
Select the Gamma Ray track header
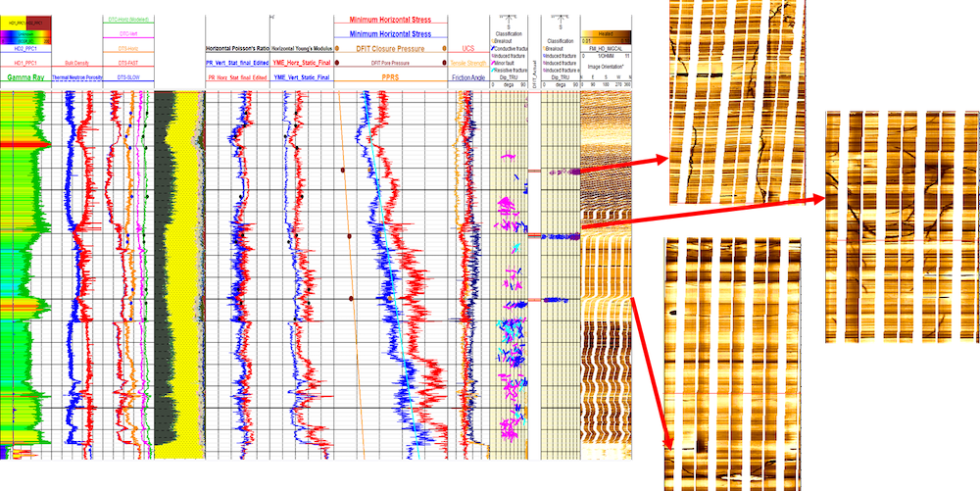(x=24, y=76)
